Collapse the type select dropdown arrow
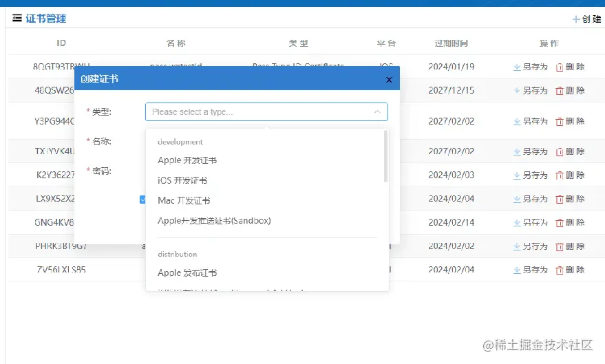The width and height of the screenshot is (605, 364). [x=377, y=112]
